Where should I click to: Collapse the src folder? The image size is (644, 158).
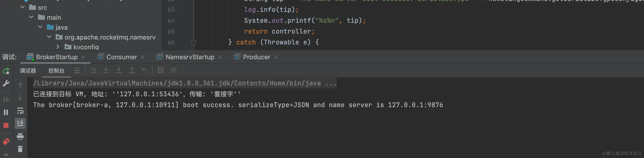click(x=22, y=7)
